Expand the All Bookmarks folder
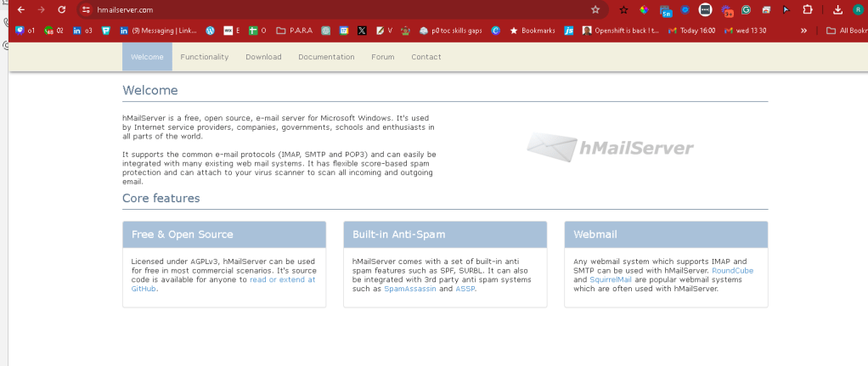868x366 pixels. coord(846,31)
